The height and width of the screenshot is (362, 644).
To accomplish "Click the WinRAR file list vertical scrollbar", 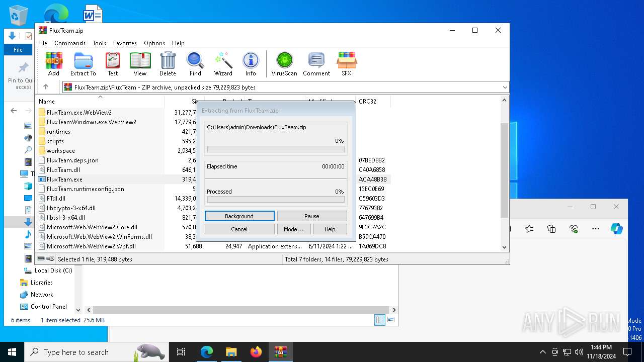I will [x=505, y=170].
